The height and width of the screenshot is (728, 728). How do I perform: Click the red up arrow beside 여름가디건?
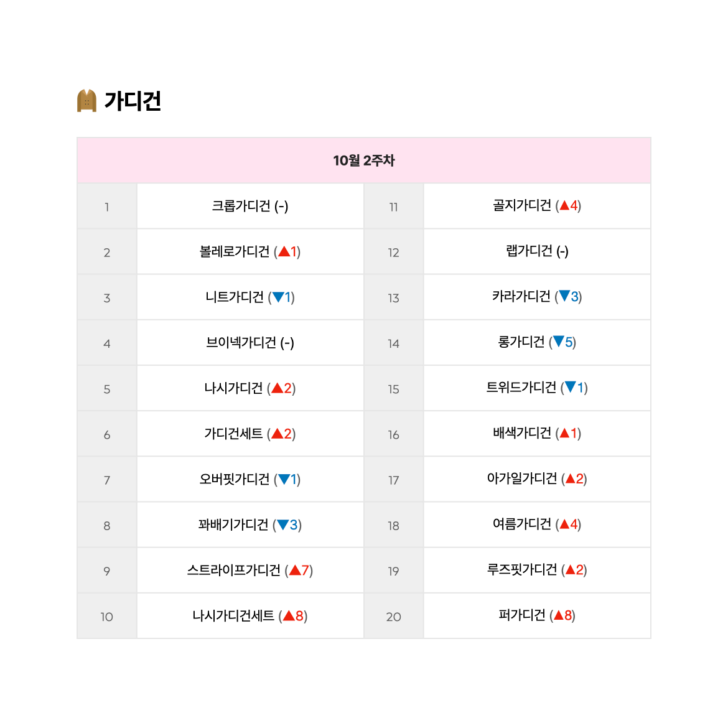pyautogui.click(x=564, y=524)
